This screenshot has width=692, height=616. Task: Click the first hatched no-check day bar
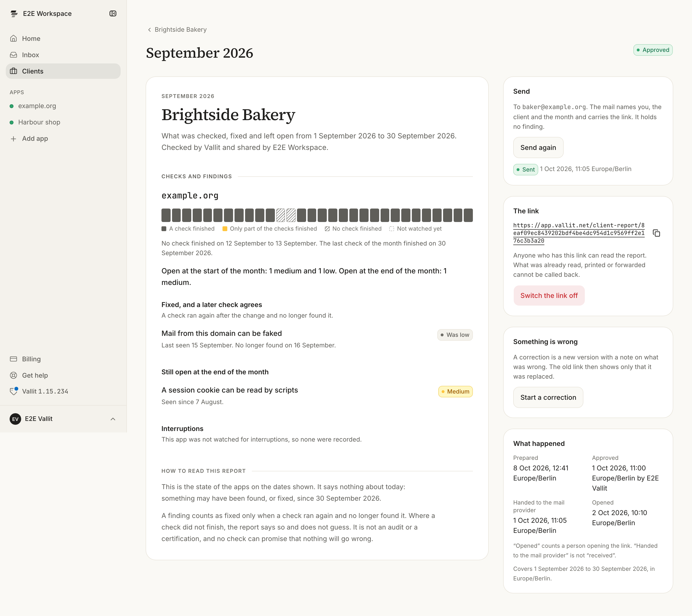coord(280,215)
